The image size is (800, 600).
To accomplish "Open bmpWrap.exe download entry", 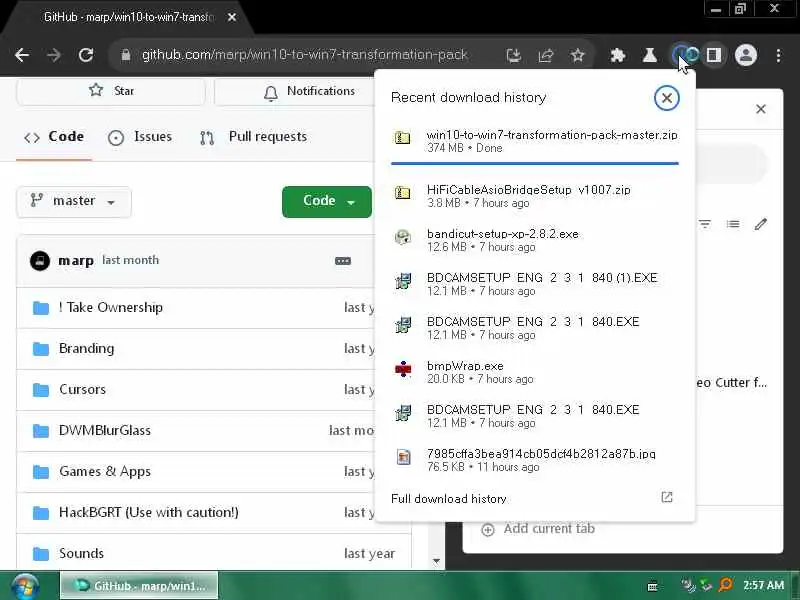I will (535, 372).
